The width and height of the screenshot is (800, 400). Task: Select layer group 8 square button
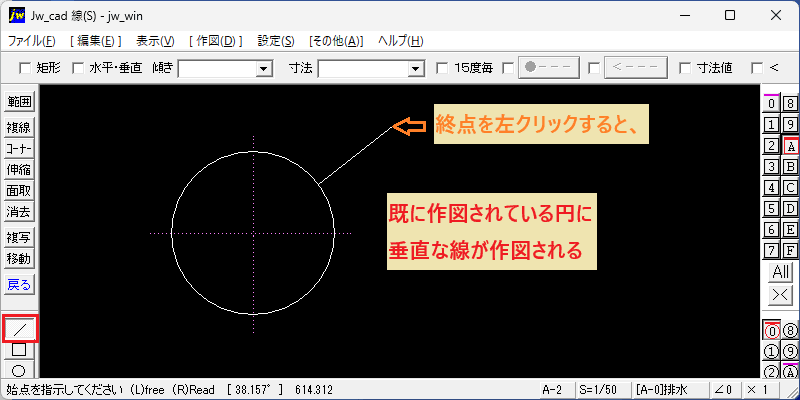790,104
